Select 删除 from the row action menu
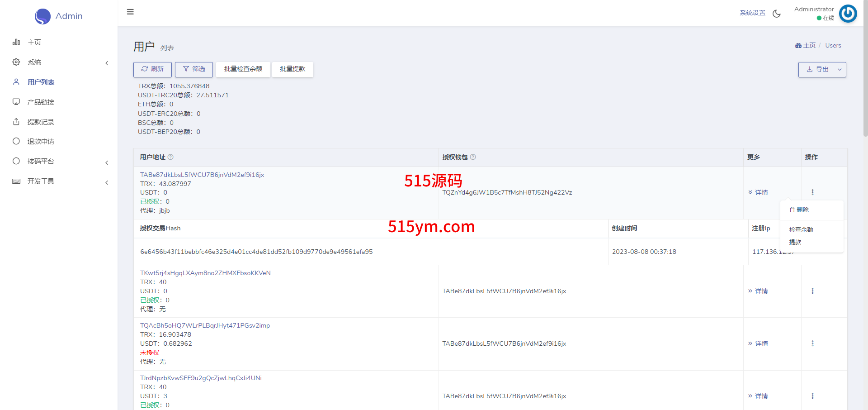Viewport: 868px width, 410px height. pos(799,210)
